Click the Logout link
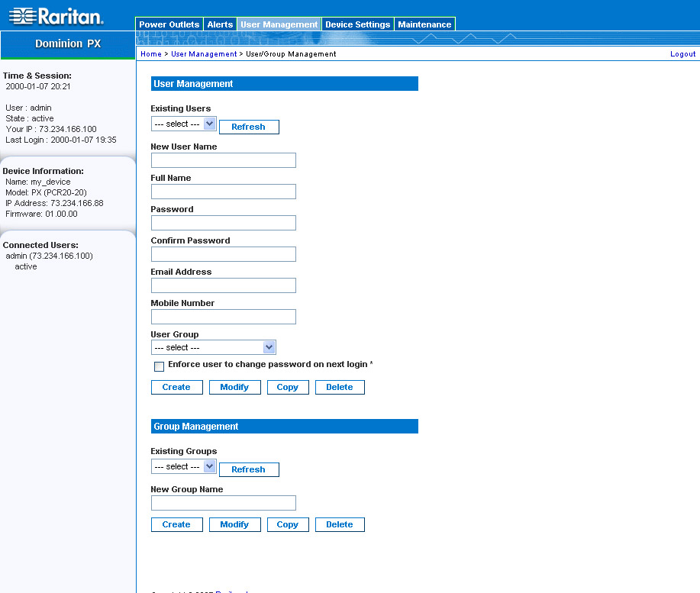Viewport: 700px width, 593px height. pos(682,54)
